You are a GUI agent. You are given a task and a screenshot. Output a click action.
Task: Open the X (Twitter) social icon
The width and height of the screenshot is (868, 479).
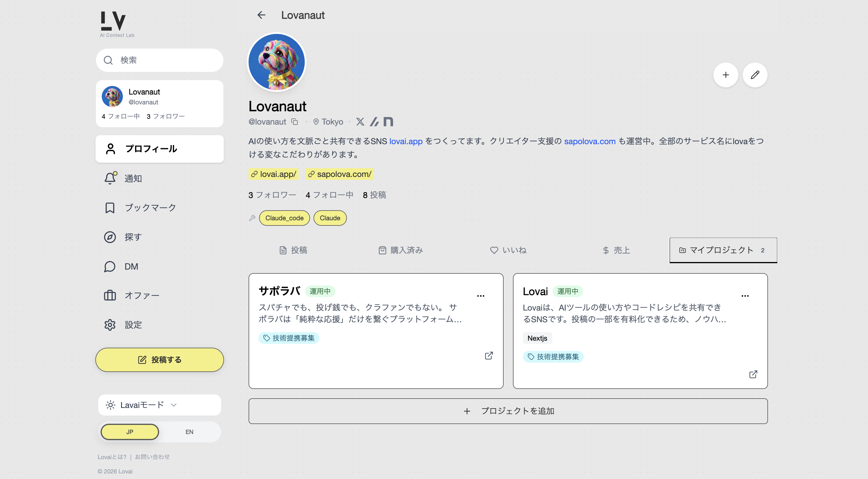[x=360, y=122]
